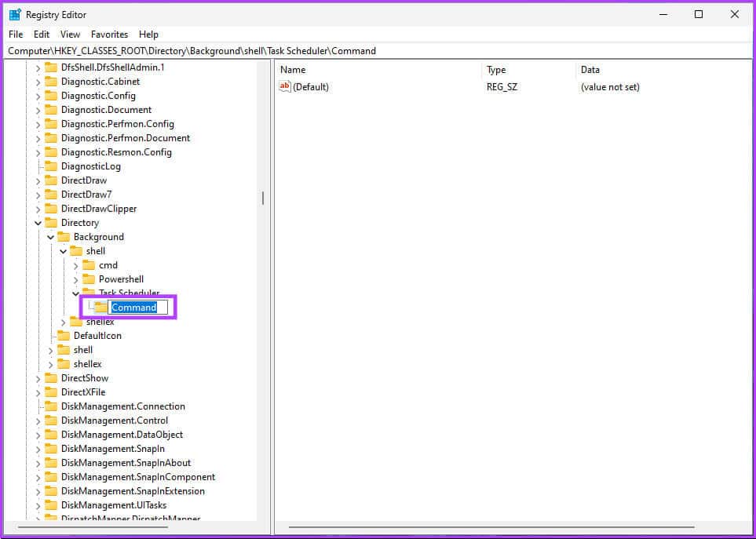Click folder icon of the Command key
The height and width of the screenshot is (539, 756).
[101, 308]
